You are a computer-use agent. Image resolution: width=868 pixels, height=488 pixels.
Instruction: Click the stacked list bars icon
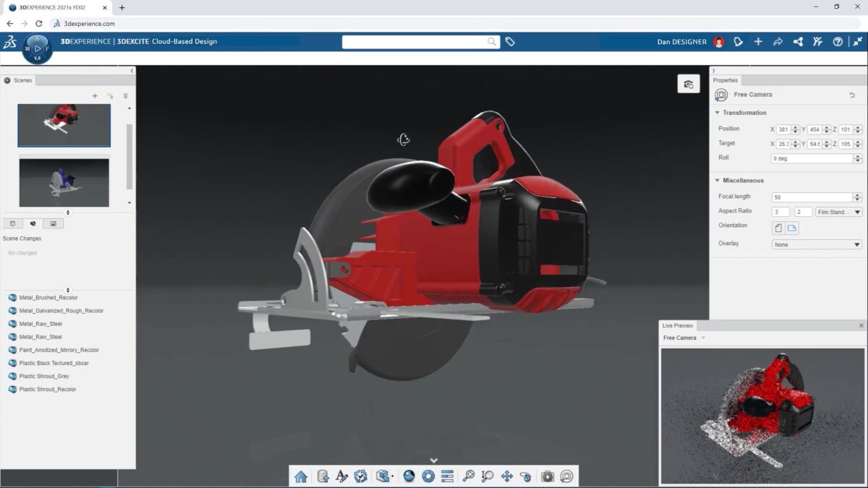tap(447, 476)
